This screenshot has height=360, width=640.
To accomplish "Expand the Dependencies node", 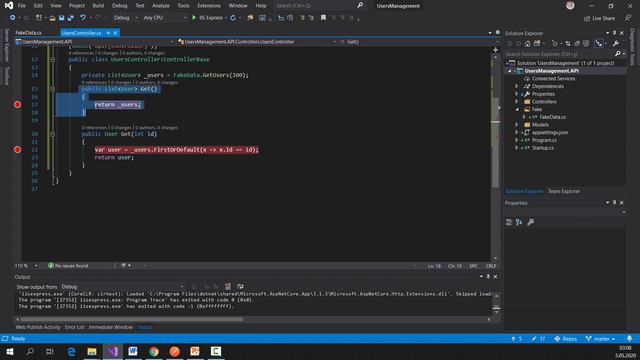I will [517, 86].
